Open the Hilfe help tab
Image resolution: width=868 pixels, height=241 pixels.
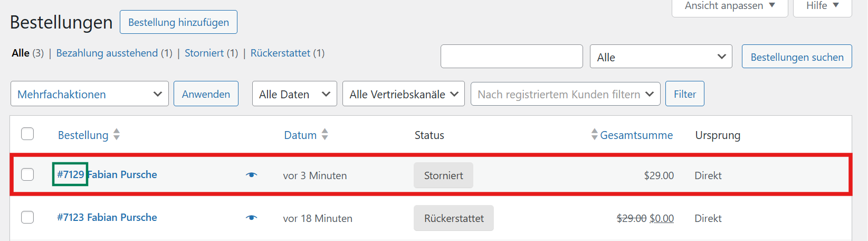tap(822, 6)
